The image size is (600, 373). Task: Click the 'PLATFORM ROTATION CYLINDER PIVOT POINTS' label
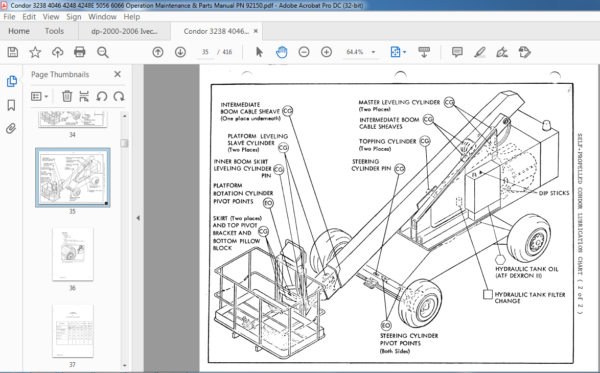point(243,193)
